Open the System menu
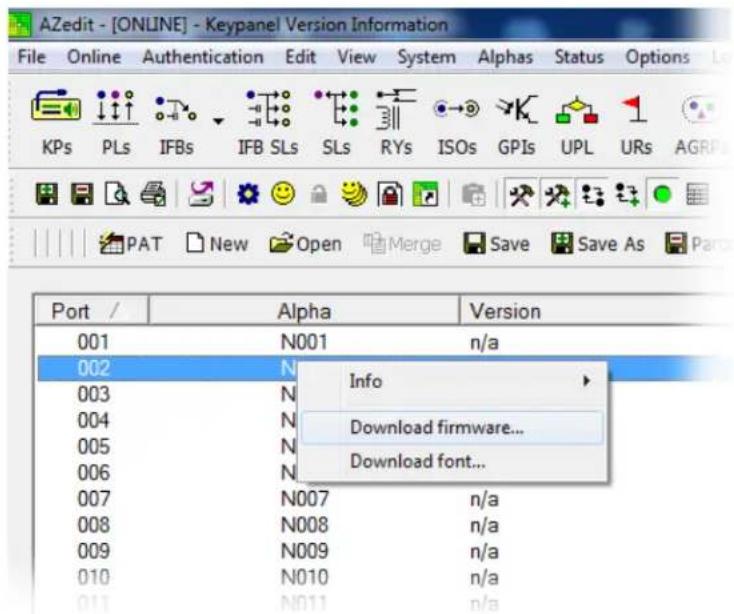This screenshot has width=734, height=614. click(426, 57)
